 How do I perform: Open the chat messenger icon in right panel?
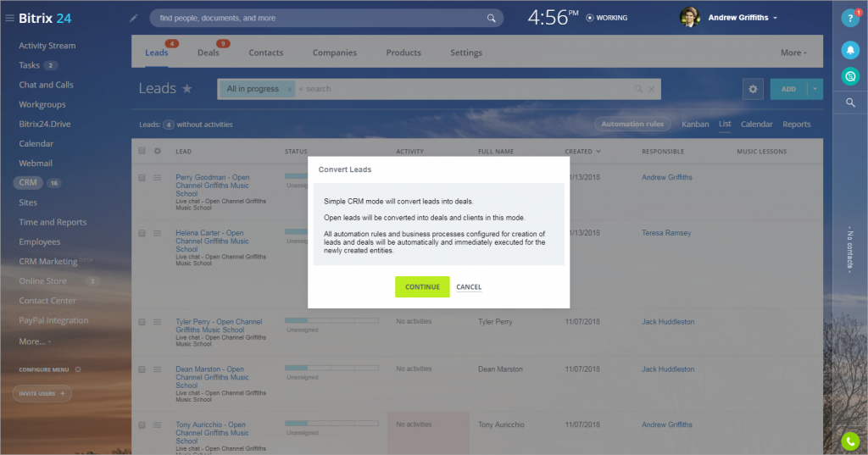click(x=850, y=76)
